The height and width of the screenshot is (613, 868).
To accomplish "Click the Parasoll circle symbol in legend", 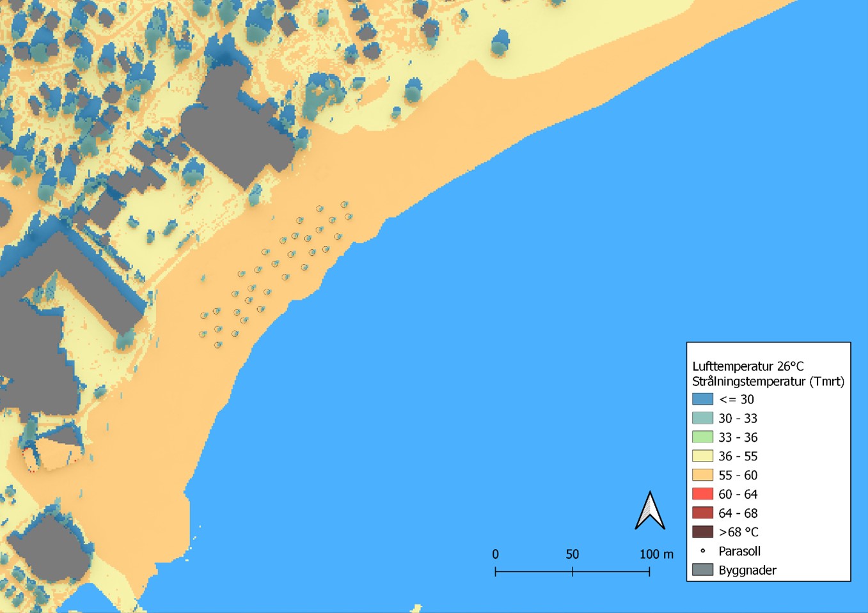I will (702, 551).
